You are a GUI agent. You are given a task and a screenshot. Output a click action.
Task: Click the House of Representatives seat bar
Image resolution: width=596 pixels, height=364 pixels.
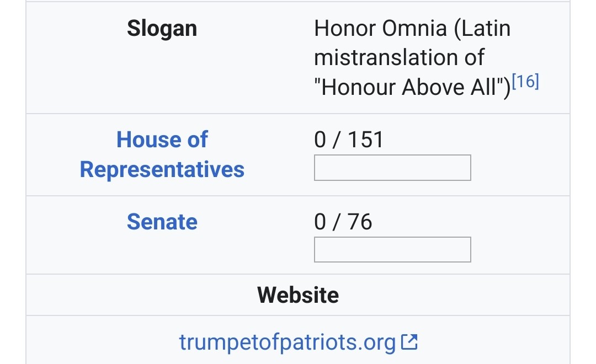(392, 168)
